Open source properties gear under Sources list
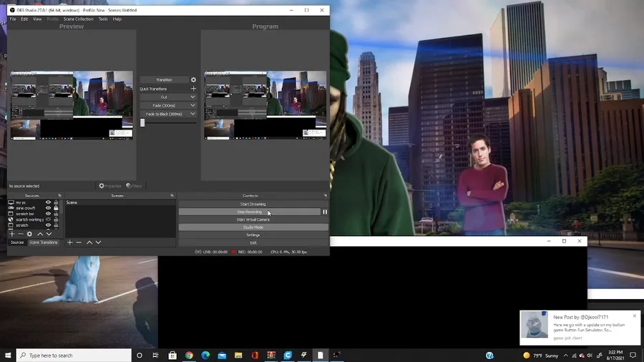Image resolution: width=644 pixels, height=362 pixels. [29, 234]
